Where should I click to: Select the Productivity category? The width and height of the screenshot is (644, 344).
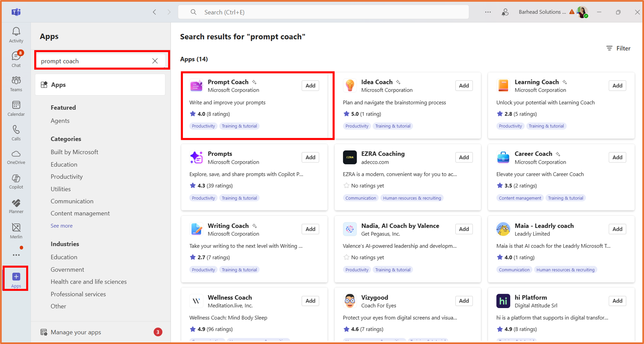click(x=67, y=176)
